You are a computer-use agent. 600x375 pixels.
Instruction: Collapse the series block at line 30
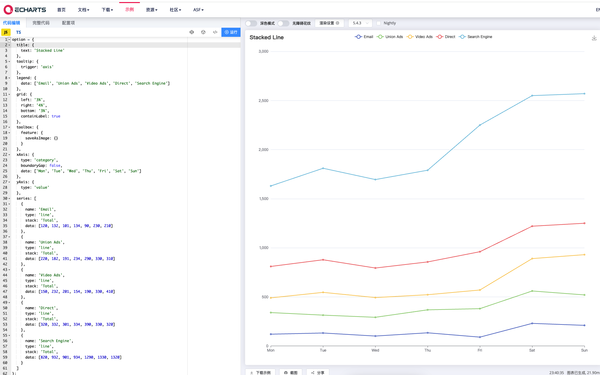click(x=10, y=198)
